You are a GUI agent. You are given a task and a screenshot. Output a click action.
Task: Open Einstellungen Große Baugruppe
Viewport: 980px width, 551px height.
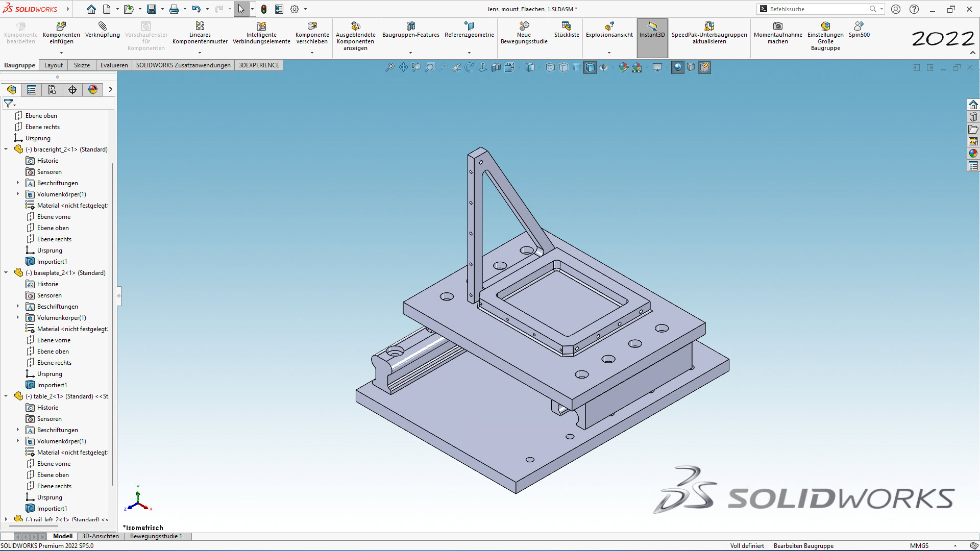[x=825, y=36]
